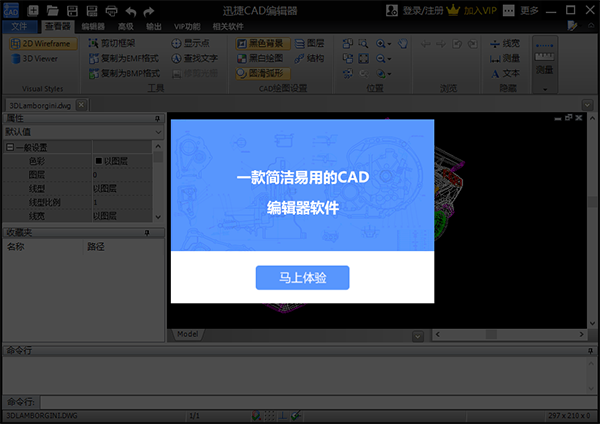Open the layout list dropdown beside Model
The width and height of the screenshot is (600, 424).
418,336
